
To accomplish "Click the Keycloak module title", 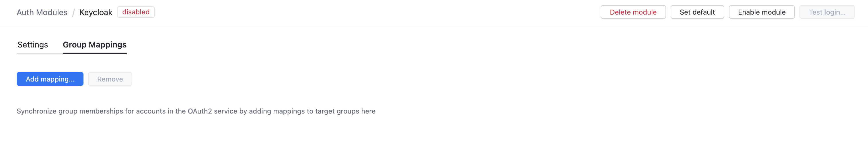I will tap(96, 13).
